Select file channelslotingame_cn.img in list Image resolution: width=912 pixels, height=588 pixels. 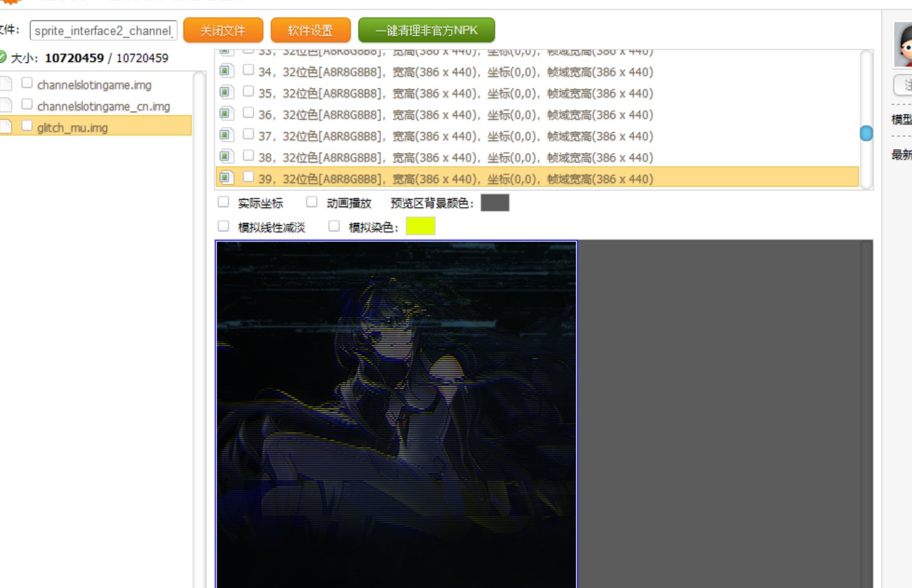click(x=104, y=107)
